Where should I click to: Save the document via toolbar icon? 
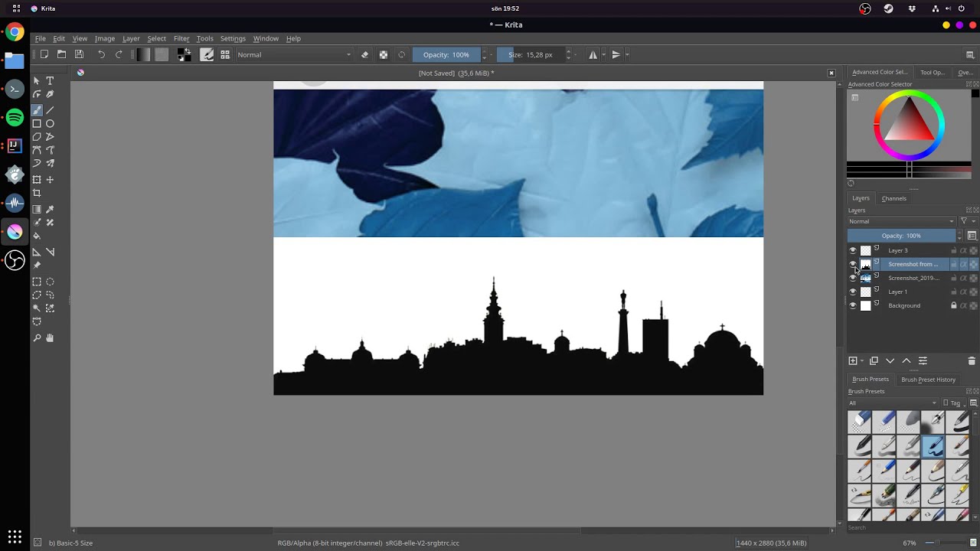click(79, 54)
